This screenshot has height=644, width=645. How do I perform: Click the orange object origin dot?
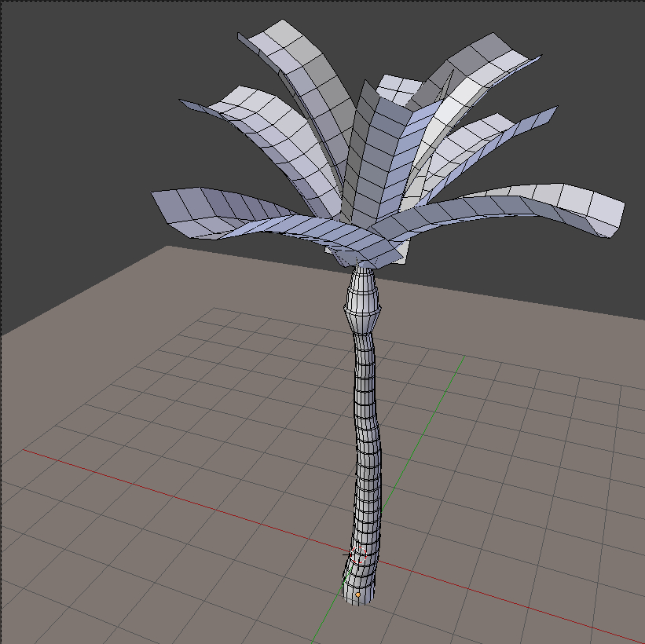point(357,594)
